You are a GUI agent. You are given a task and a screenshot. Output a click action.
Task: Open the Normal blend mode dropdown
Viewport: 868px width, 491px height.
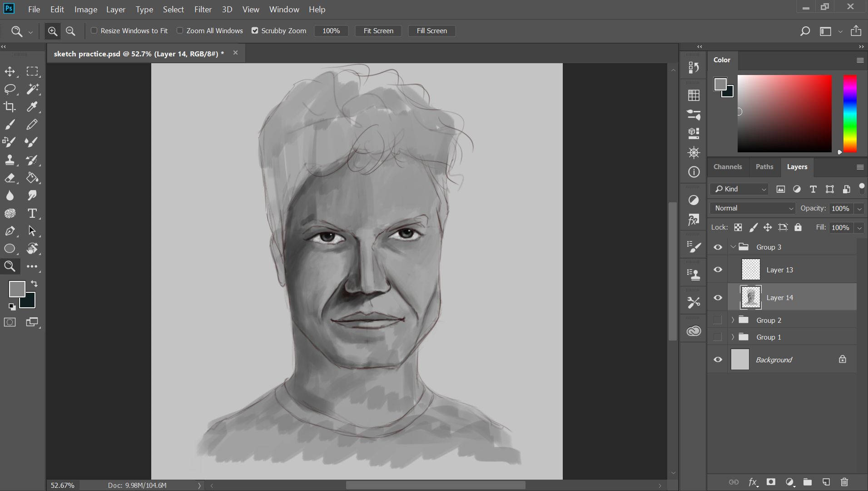pos(753,208)
